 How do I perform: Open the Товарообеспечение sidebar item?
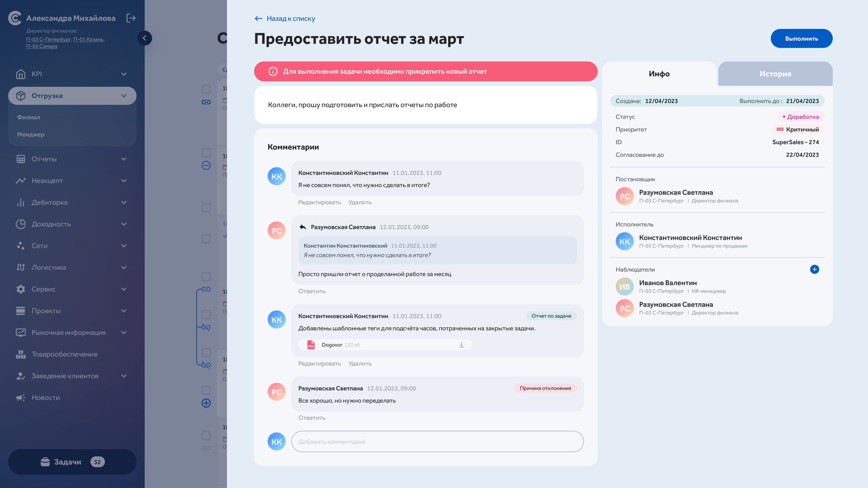64,354
